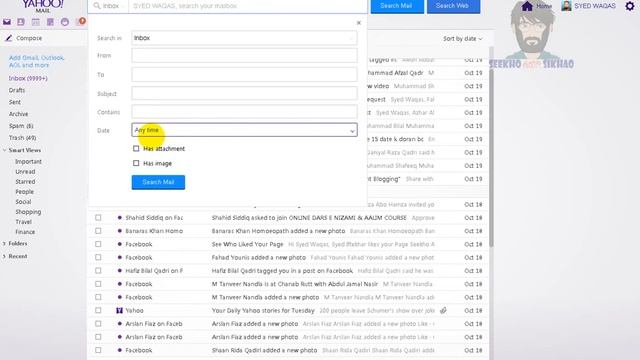
Task: Open the Finance smart view
Action: coord(25,232)
